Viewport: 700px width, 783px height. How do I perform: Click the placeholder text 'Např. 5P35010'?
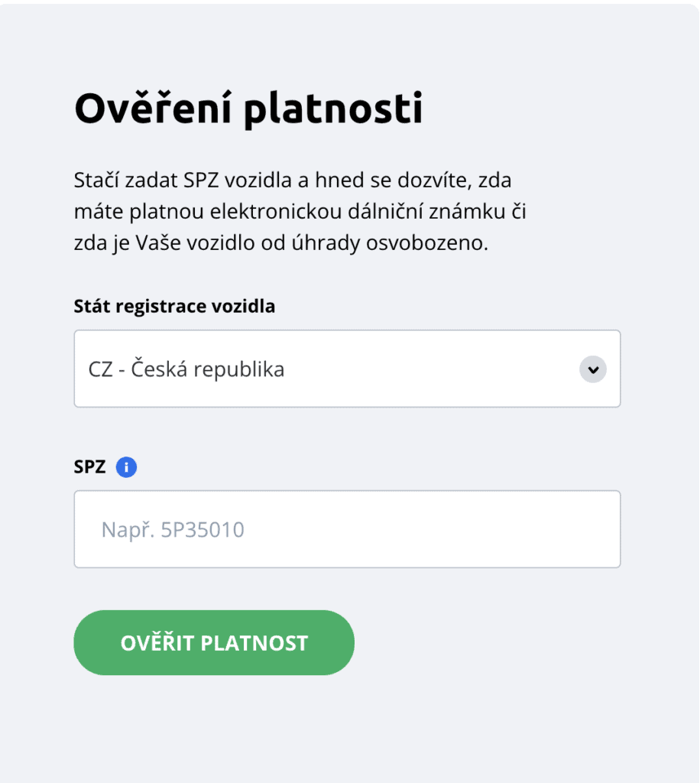[x=173, y=530]
